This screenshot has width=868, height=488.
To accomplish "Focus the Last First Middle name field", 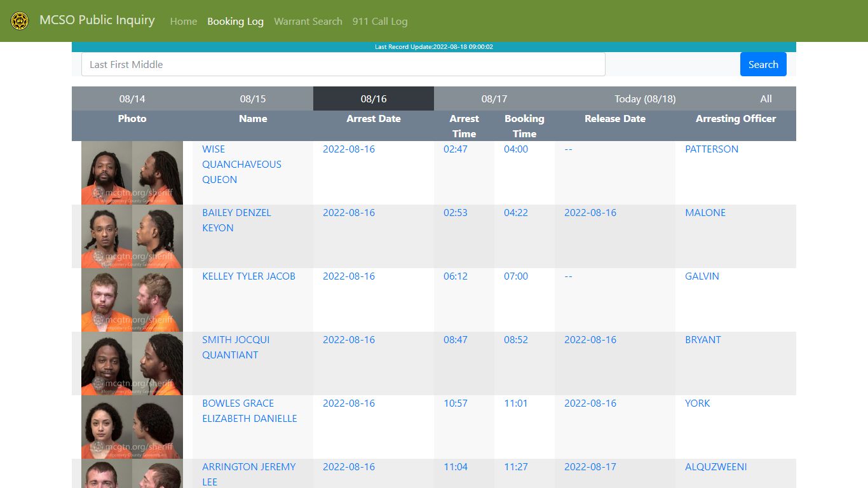I will (x=343, y=64).
